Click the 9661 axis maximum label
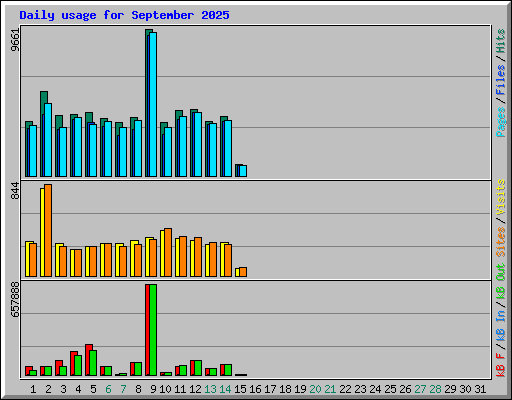 (x=15, y=40)
